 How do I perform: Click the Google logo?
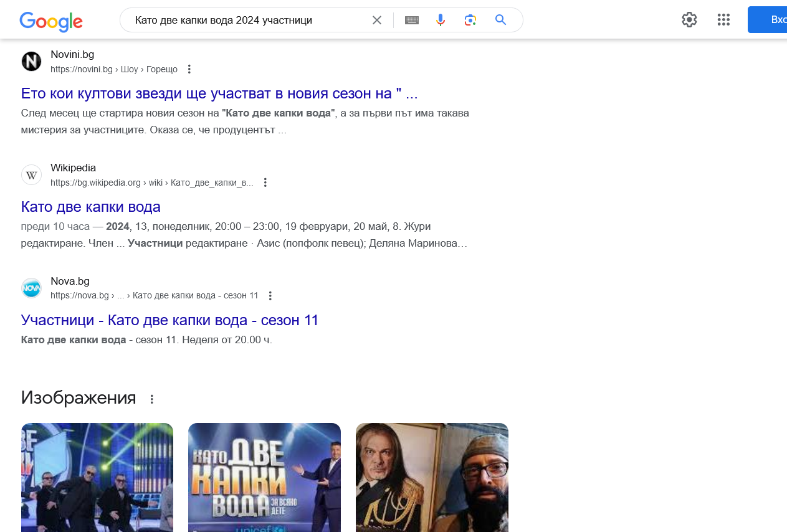click(x=51, y=21)
